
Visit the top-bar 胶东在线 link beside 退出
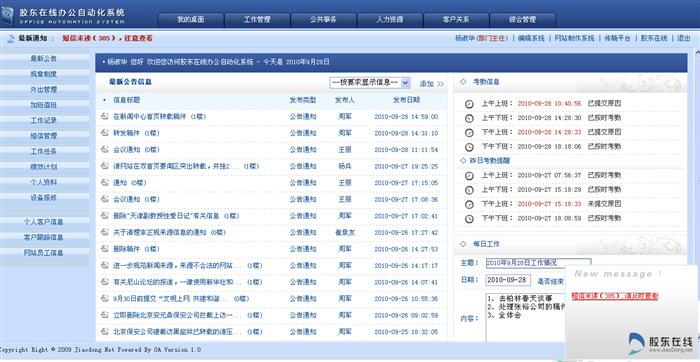click(654, 38)
